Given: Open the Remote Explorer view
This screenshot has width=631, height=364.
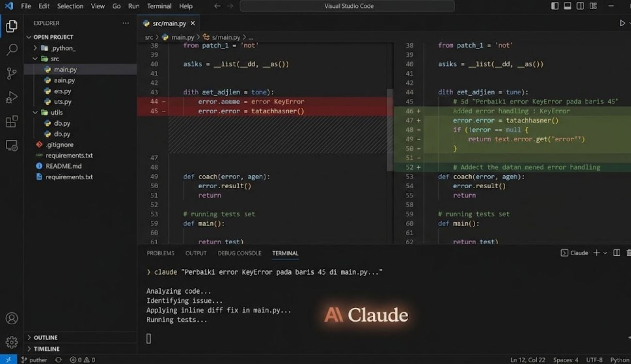Looking at the screenshot, I should pyautogui.click(x=12, y=146).
